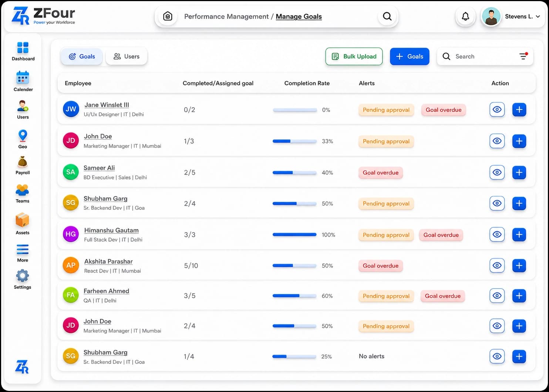Eye icon for Shubham Garg 2/4 row

(x=497, y=203)
